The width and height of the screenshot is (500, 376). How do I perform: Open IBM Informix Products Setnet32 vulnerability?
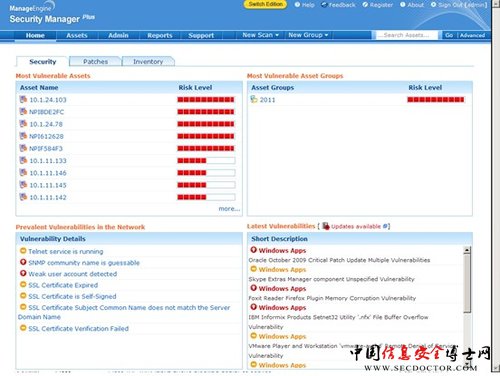tap(338, 322)
